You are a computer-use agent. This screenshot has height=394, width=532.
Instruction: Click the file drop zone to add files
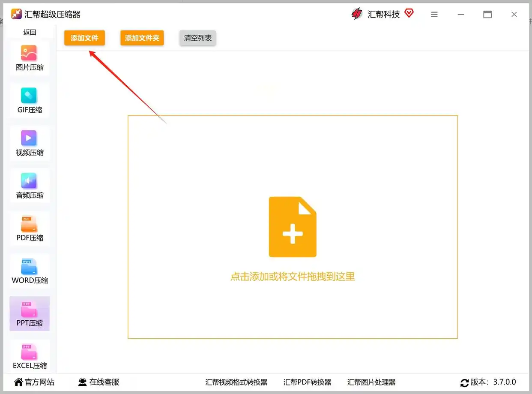(x=293, y=227)
